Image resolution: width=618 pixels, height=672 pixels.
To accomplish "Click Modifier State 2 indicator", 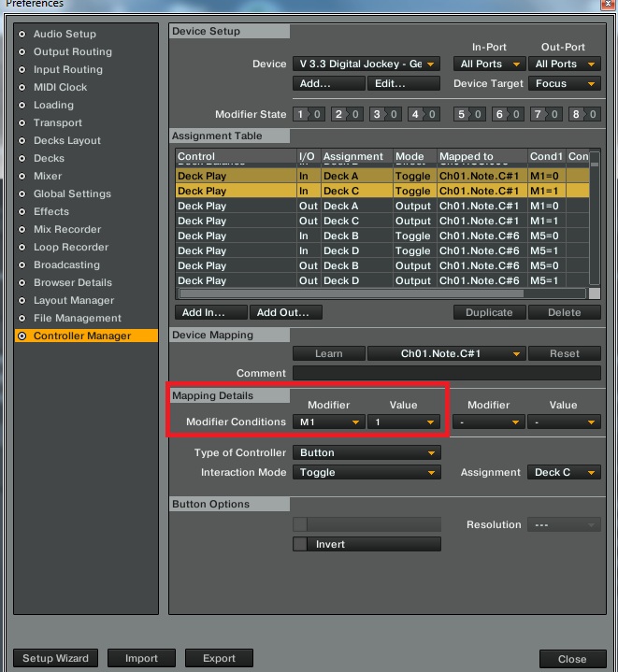I will [347, 114].
